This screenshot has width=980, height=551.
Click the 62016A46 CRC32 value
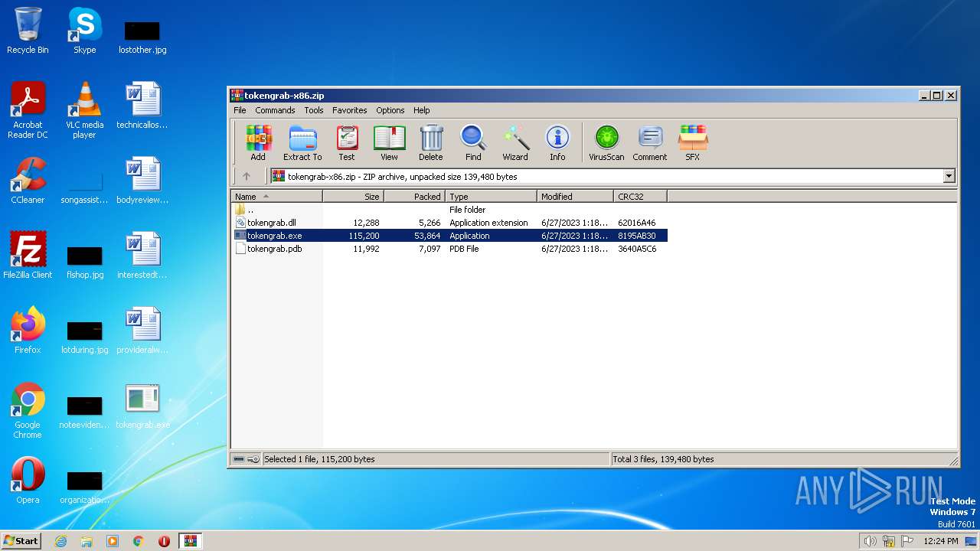pyautogui.click(x=637, y=223)
